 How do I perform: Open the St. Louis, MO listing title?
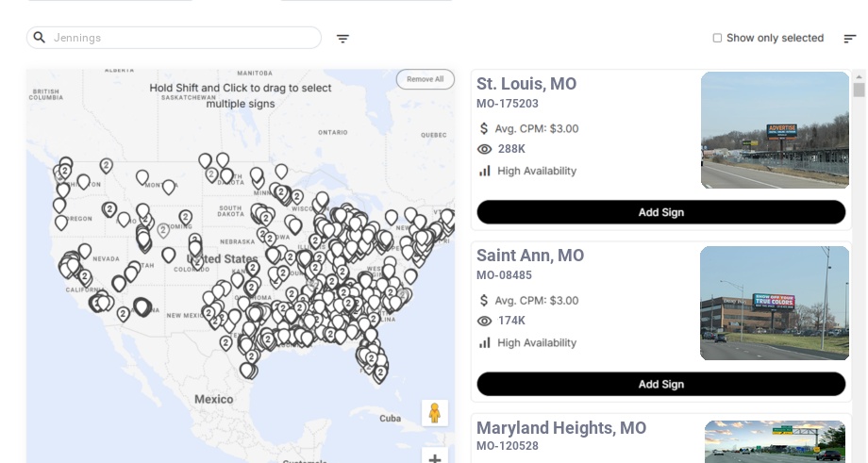pos(526,84)
